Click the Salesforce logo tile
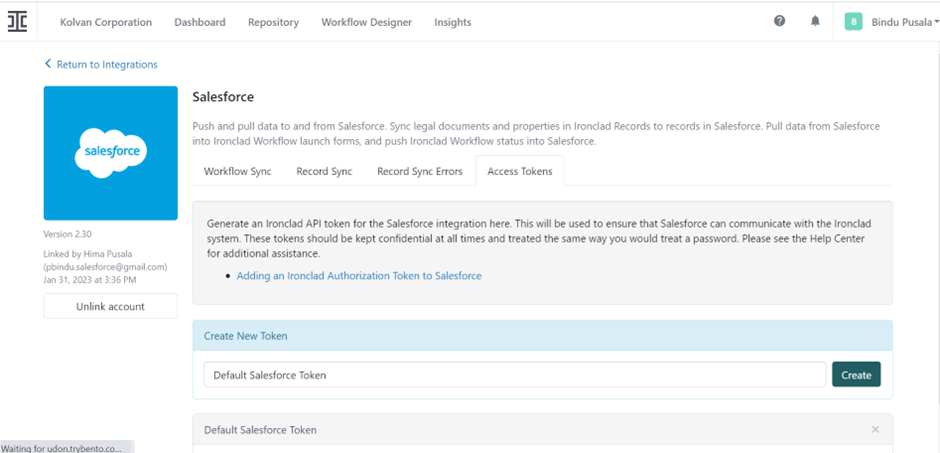940x453 pixels. point(110,153)
